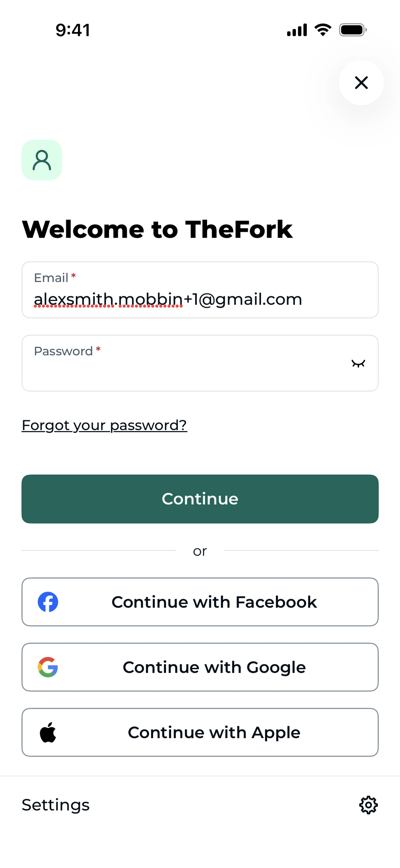400x868 pixels.
Task: Click the Facebook logo icon
Action: [x=48, y=602]
